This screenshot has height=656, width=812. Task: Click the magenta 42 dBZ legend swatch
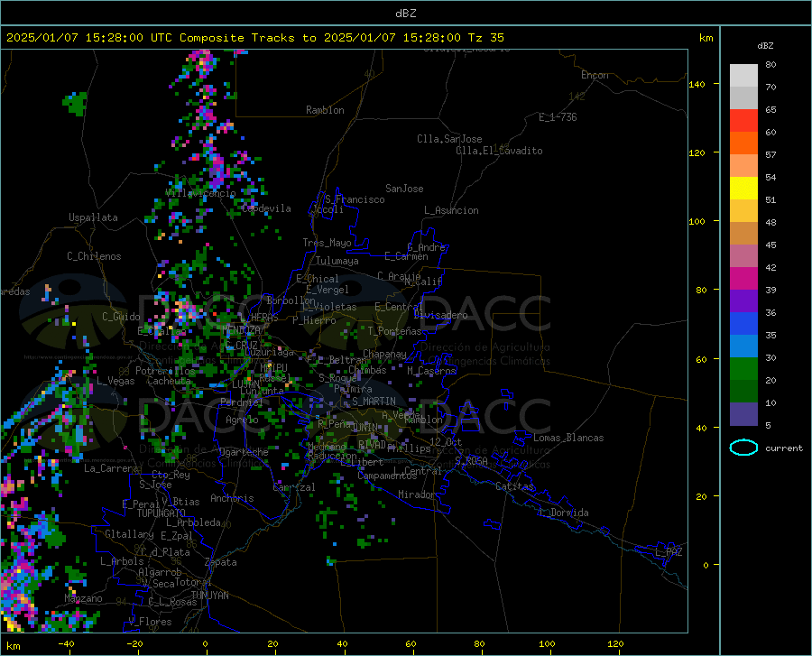(743, 279)
